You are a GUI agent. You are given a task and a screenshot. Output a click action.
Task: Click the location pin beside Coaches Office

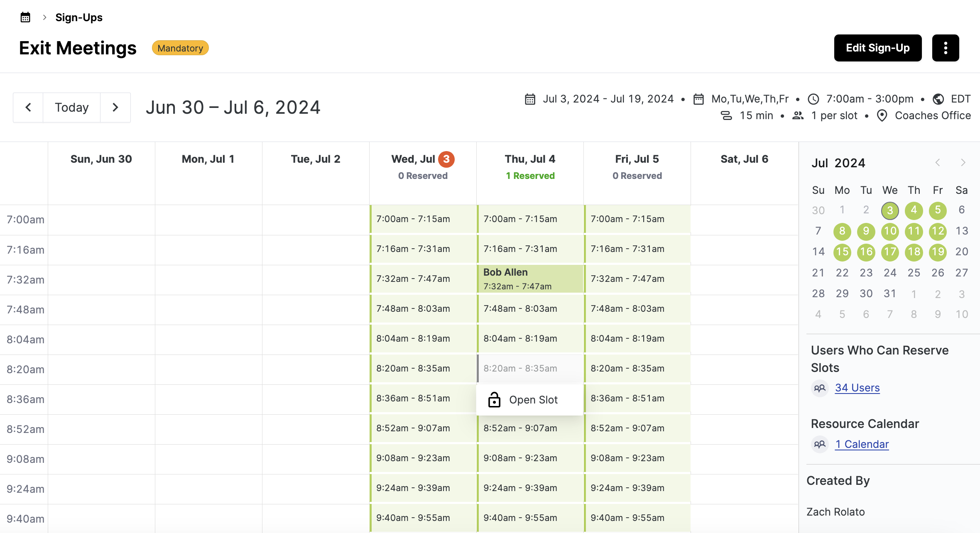pos(882,116)
